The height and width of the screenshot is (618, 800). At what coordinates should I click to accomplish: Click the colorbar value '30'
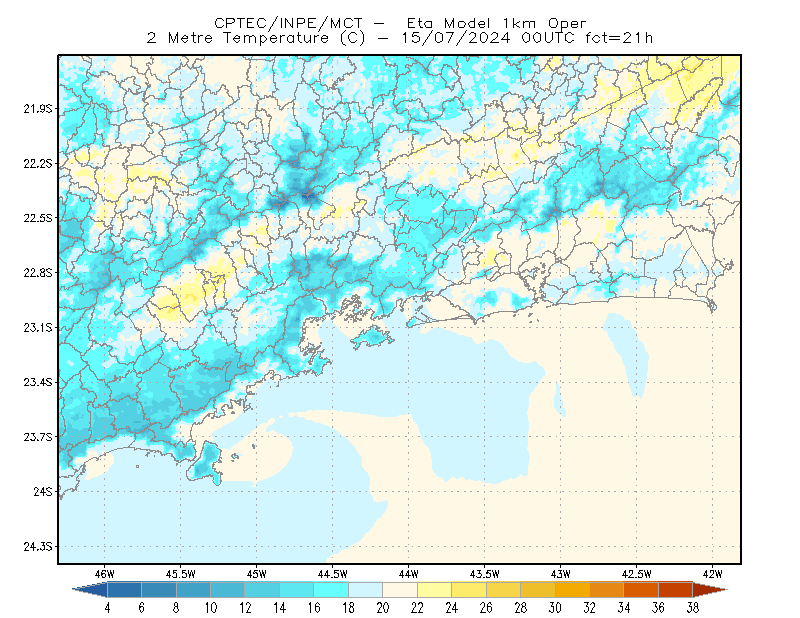(555, 608)
